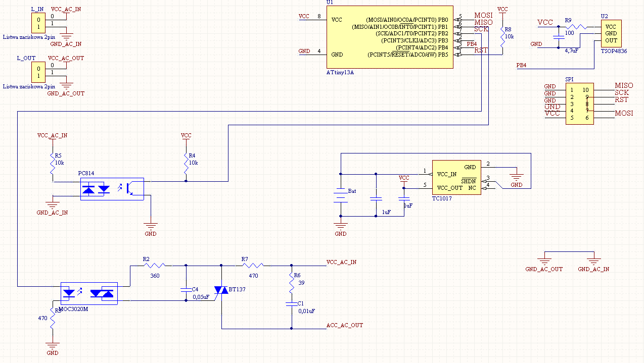Select the MOSI net label beside U1
Screen dimensions: 644x363
click(x=483, y=16)
